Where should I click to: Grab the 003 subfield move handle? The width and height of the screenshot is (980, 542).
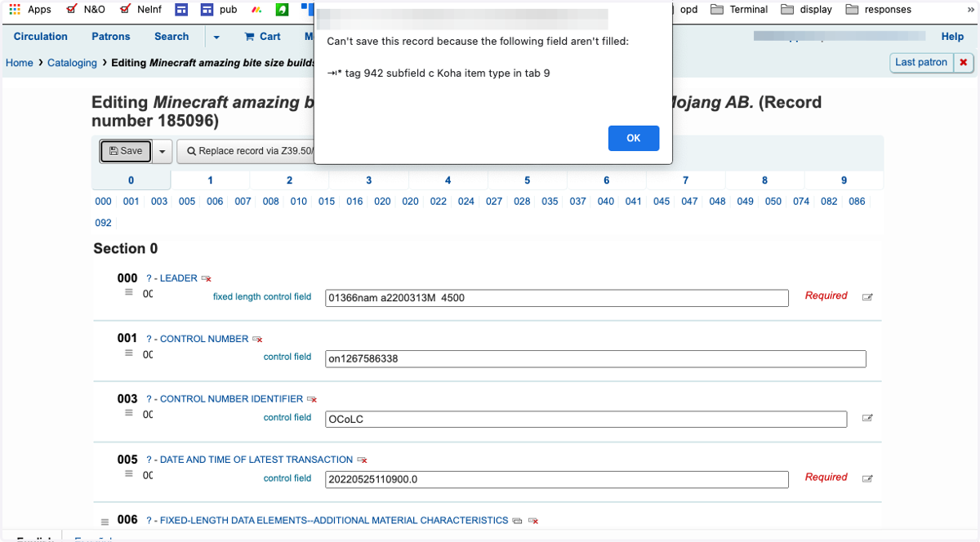point(128,413)
